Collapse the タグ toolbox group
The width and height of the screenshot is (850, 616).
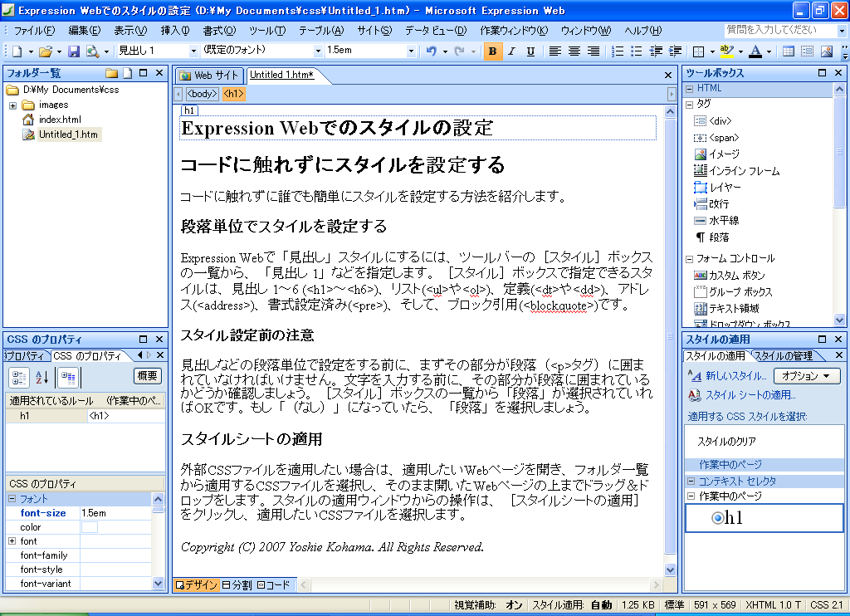click(x=690, y=105)
